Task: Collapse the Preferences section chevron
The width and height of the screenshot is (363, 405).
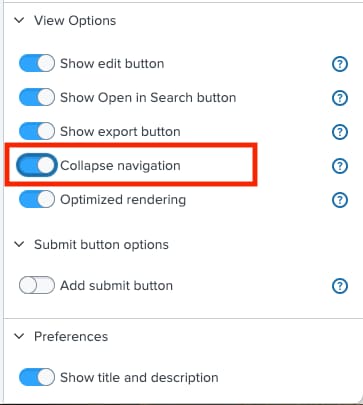Action: [x=19, y=336]
